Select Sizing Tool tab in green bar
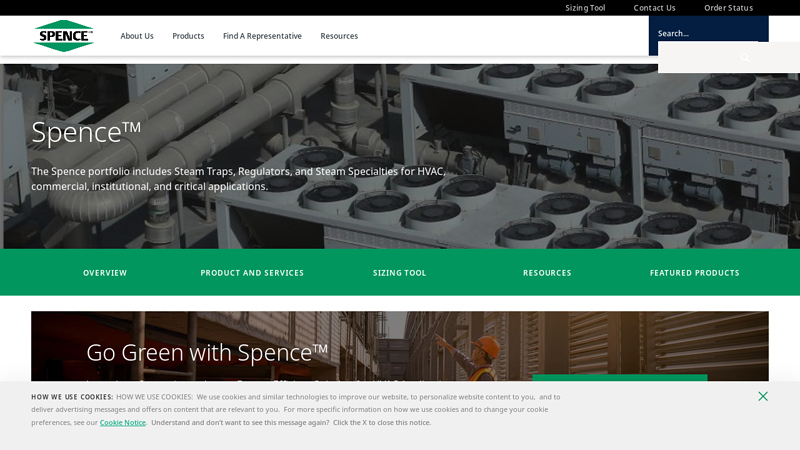The width and height of the screenshot is (800, 450). tap(399, 273)
